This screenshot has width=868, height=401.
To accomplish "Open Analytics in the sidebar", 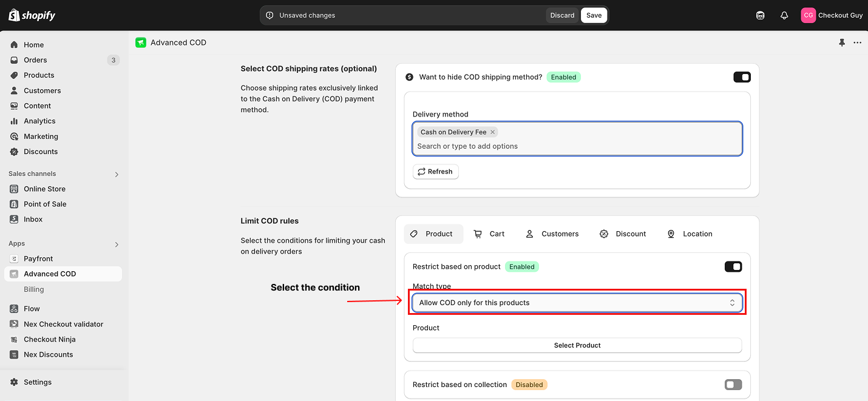I will pyautogui.click(x=39, y=121).
